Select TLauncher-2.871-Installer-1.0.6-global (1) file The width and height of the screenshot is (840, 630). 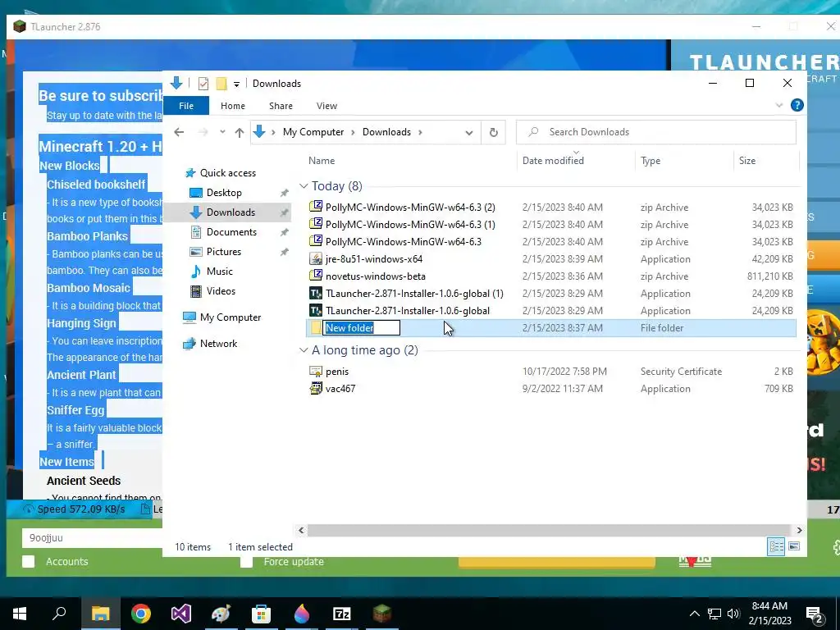click(x=414, y=294)
